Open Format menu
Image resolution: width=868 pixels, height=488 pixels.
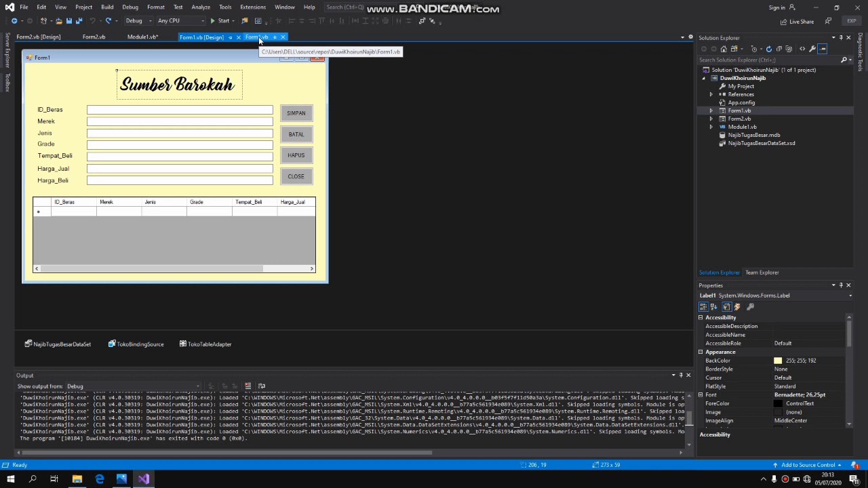(x=156, y=7)
